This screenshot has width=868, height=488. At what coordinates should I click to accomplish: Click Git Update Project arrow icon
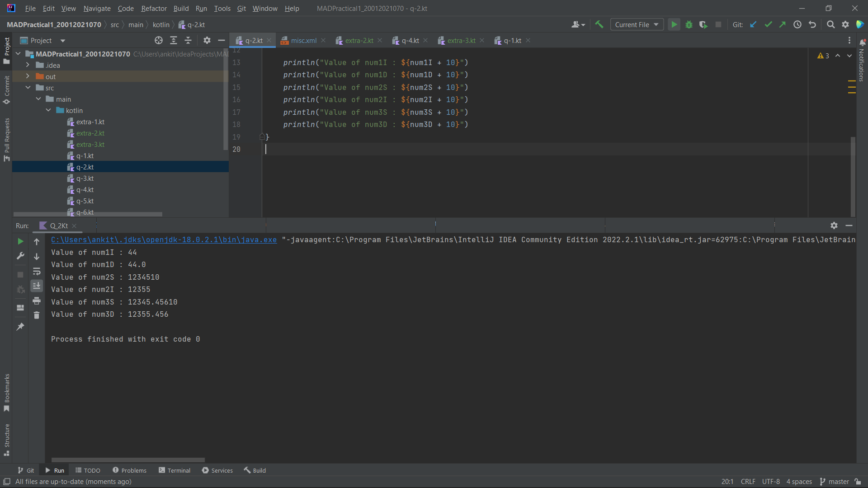(753, 25)
